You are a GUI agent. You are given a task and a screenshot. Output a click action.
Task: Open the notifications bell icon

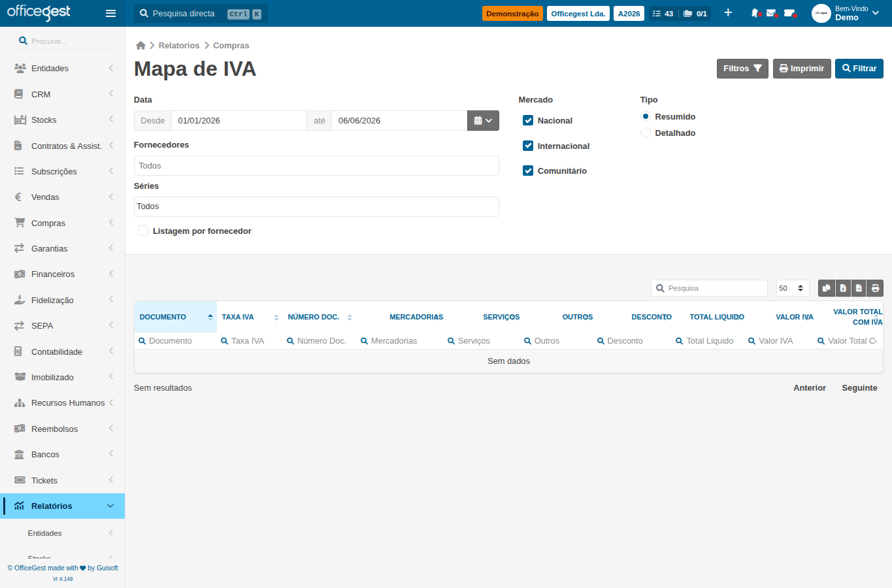click(x=755, y=13)
